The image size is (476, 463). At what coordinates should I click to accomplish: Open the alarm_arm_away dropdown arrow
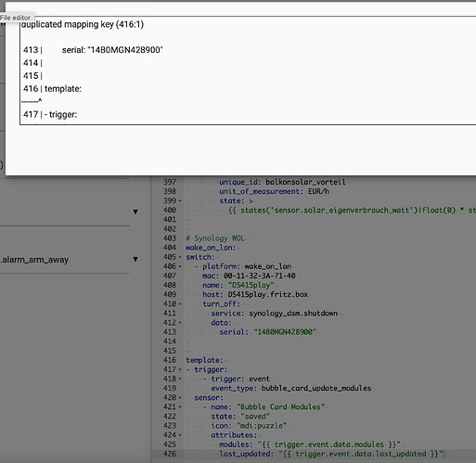(135, 259)
